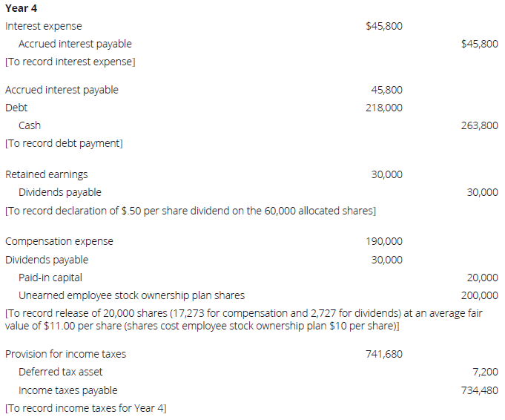Click the 218,000 debit amount
Screen dimensions: 505x420
click(384, 108)
